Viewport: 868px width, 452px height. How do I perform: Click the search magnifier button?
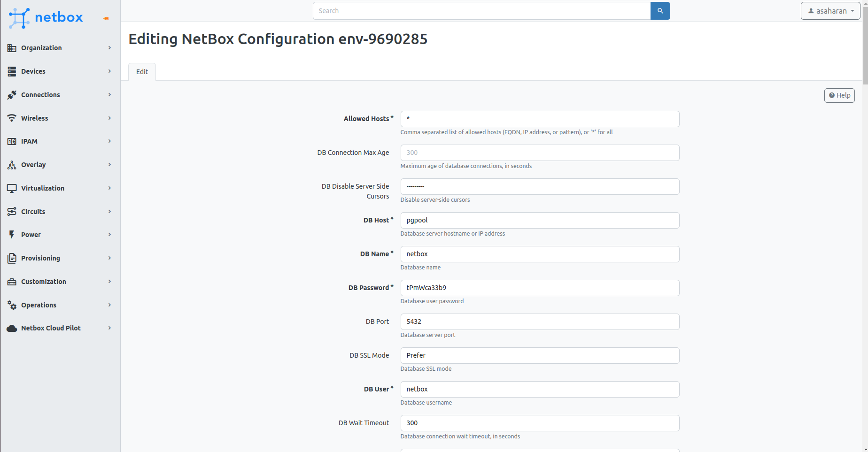pyautogui.click(x=660, y=11)
